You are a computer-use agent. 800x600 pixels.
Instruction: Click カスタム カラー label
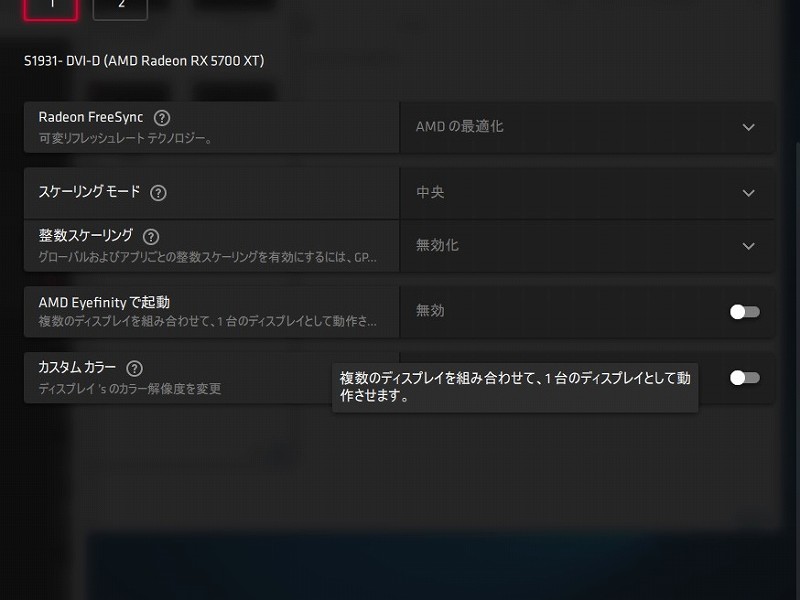tap(77, 367)
